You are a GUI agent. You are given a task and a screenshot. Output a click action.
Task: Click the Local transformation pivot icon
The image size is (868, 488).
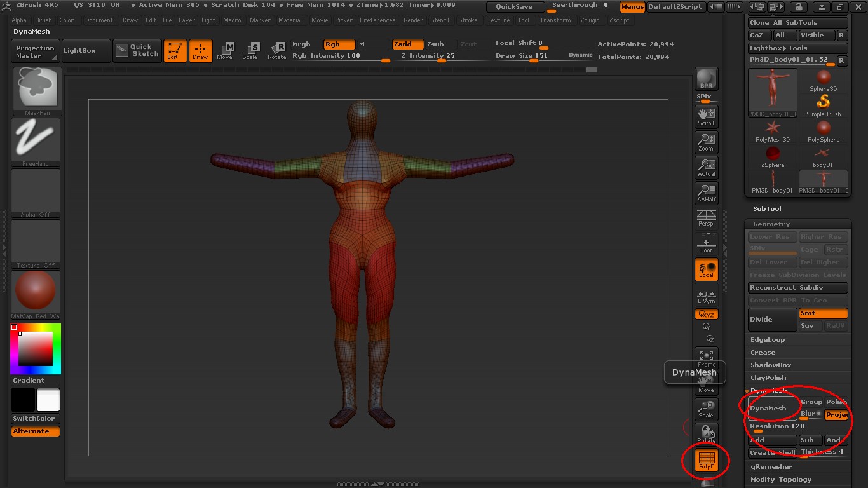point(706,269)
